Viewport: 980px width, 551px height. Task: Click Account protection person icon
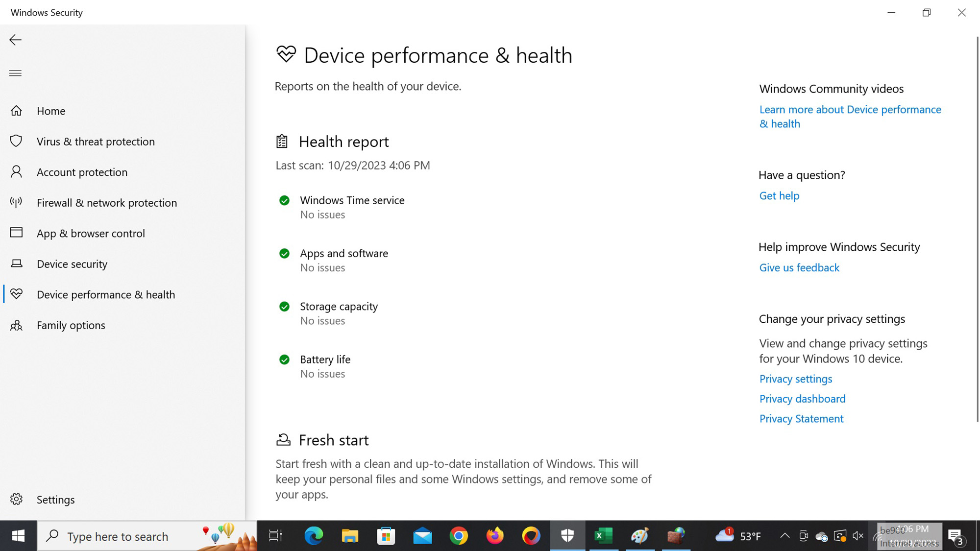pos(16,172)
